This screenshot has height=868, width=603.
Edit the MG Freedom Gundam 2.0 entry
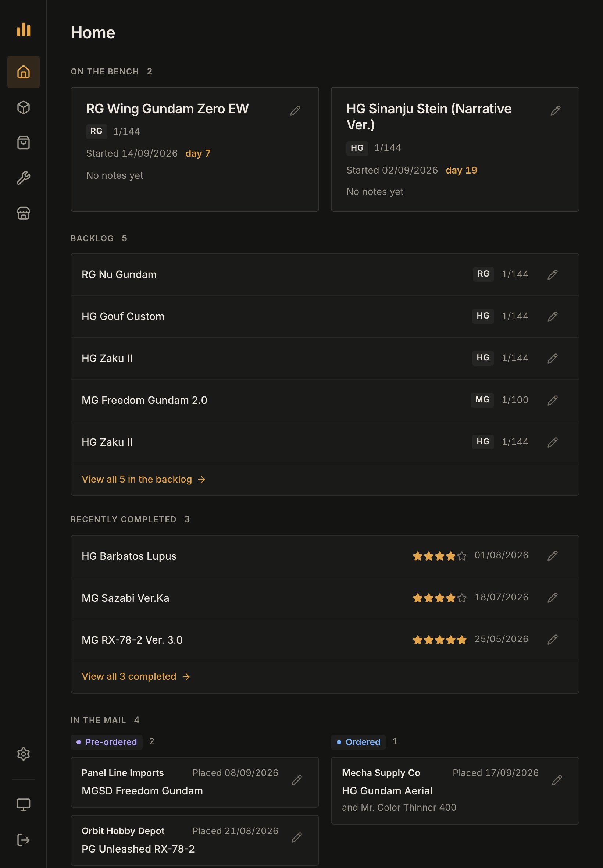pos(552,401)
